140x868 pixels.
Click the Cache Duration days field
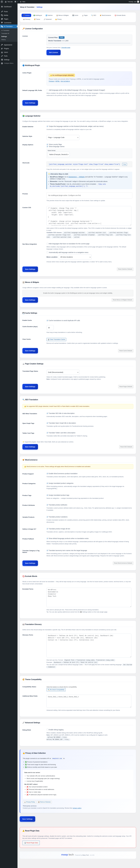click(x=50, y=327)
